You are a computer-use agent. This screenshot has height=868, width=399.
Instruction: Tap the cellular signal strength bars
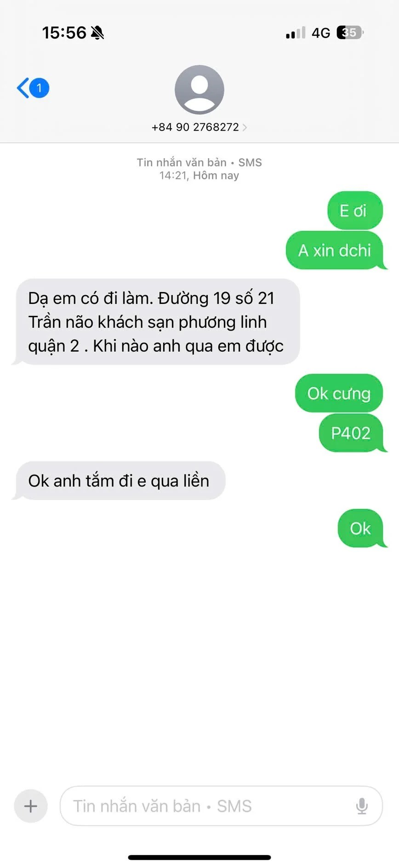pos(295,33)
